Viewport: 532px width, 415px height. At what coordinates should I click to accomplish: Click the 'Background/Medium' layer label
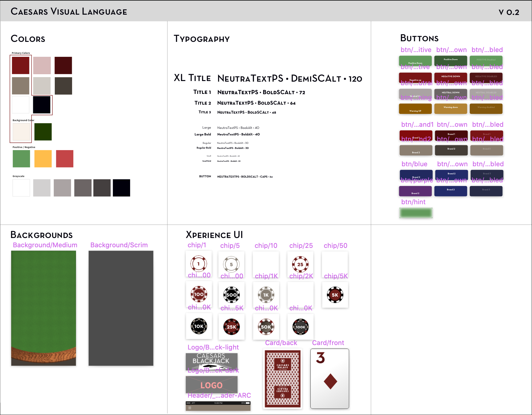coord(45,245)
